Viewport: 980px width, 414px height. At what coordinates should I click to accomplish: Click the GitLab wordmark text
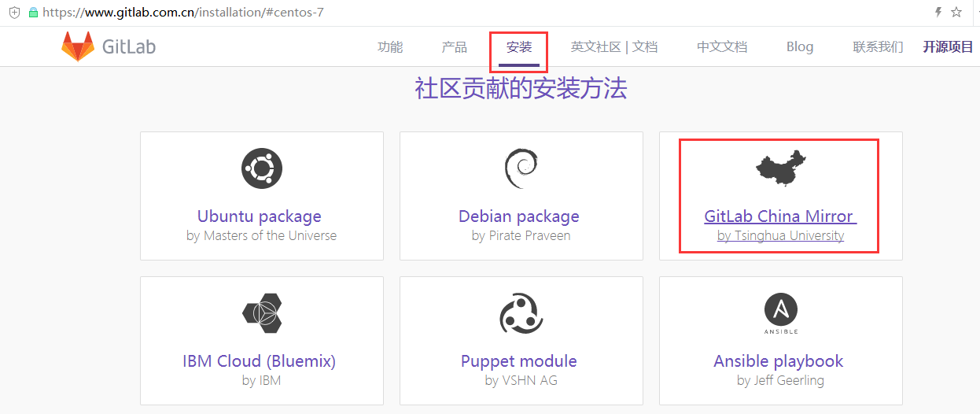(129, 46)
